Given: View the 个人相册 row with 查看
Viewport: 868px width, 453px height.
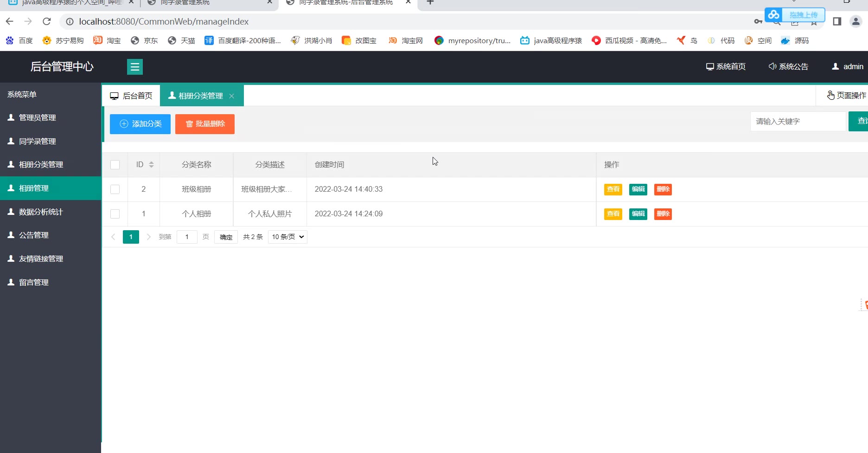Looking at the screenshot, I should (613, 214).
